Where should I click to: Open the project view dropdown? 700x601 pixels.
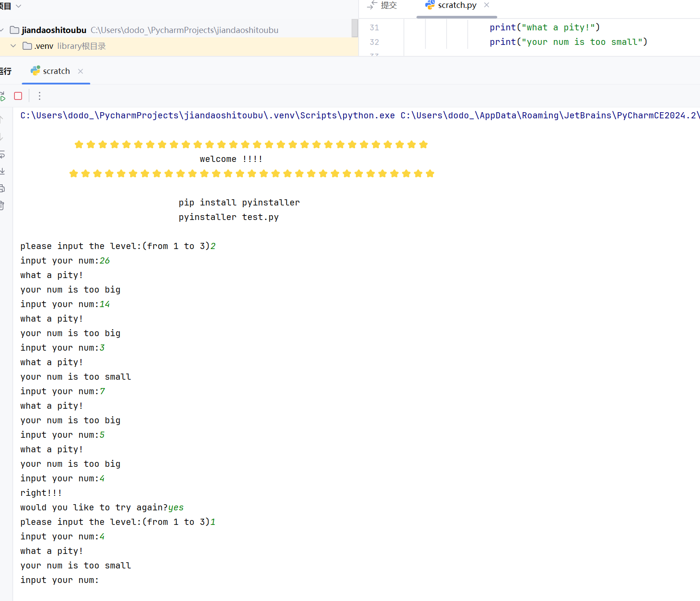18,6
